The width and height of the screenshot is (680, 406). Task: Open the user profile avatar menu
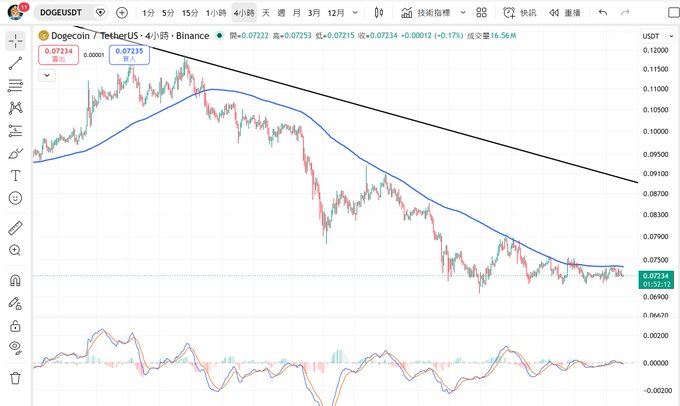(x=16, y=12)
